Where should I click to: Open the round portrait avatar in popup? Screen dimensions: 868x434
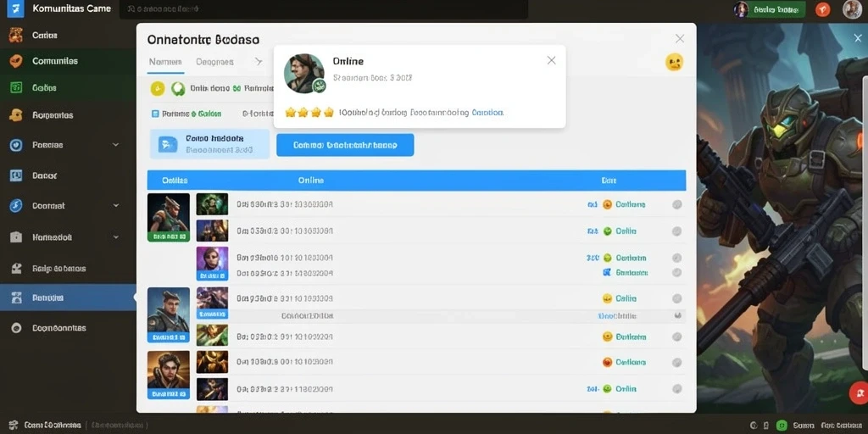[x=304, y=74]
